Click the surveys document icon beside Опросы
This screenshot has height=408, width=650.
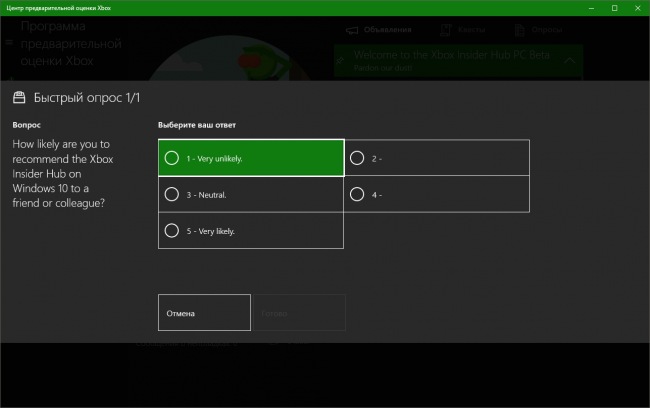(519, 30)
